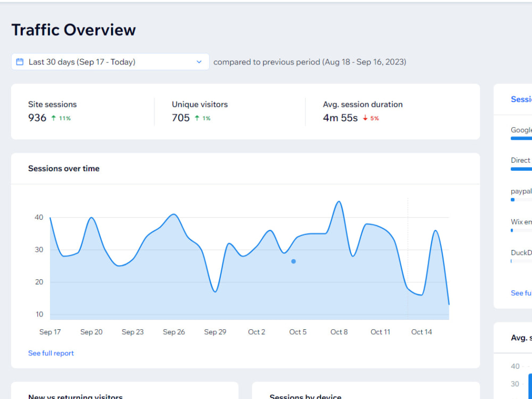
Task: Click the Unique visitors value 705
Action: (x=180, y=118)
